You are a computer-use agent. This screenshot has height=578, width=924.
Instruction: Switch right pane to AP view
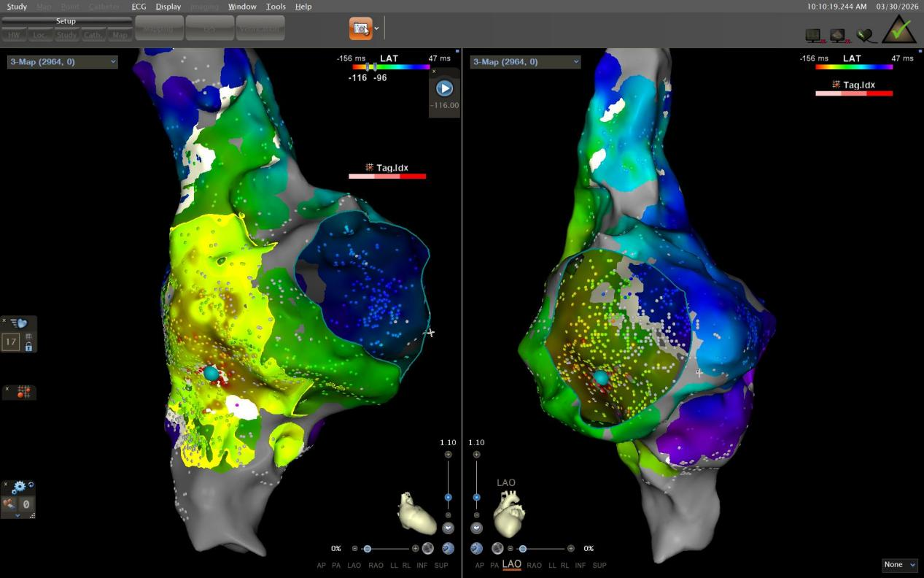479,566
